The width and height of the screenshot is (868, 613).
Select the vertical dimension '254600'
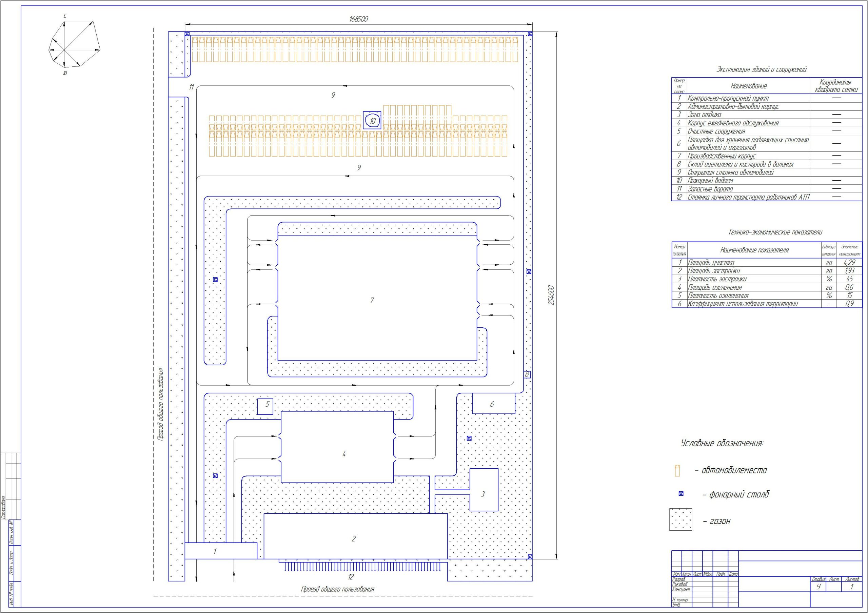pyautogui.click(x=551, y=295)
